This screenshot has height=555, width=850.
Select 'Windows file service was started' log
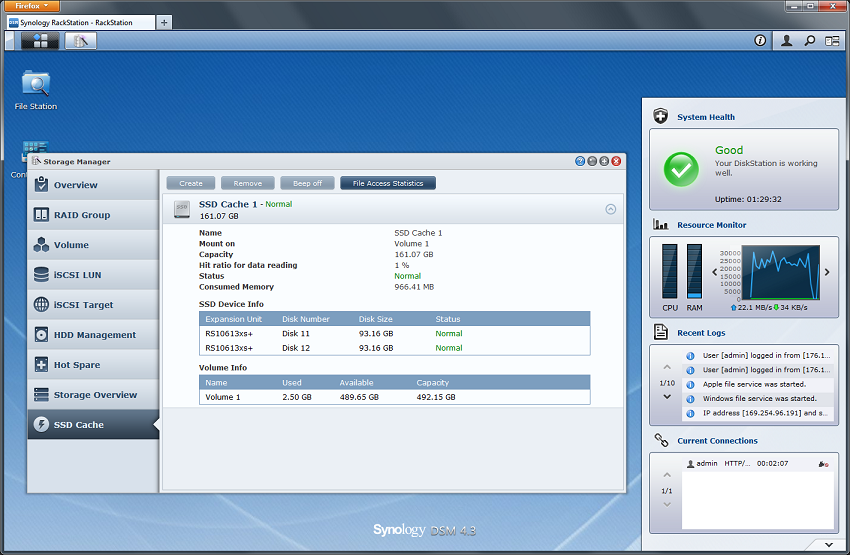[x=758, y=398]
